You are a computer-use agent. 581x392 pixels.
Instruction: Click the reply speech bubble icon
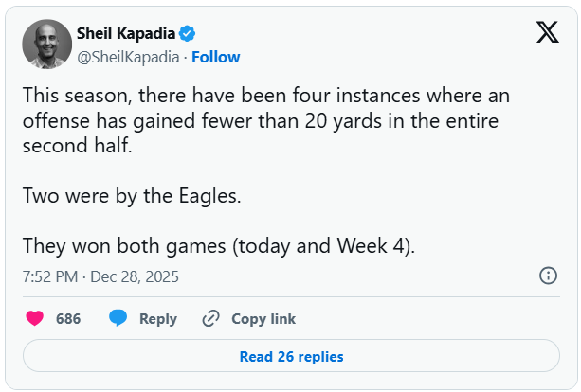118,319
